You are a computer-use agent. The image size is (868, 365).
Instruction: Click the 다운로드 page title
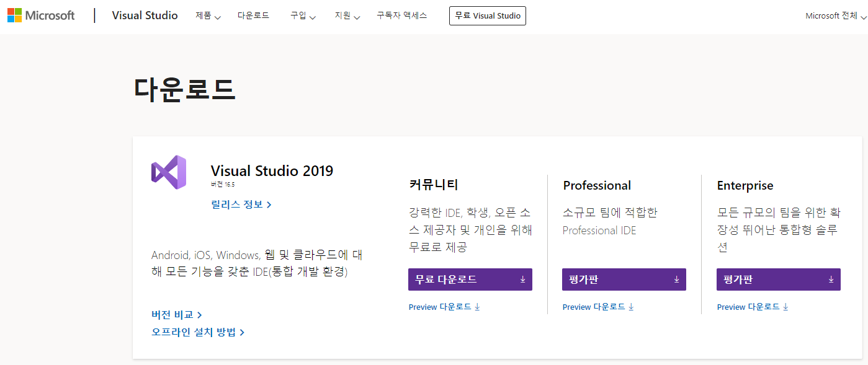(x=185, y=89)
